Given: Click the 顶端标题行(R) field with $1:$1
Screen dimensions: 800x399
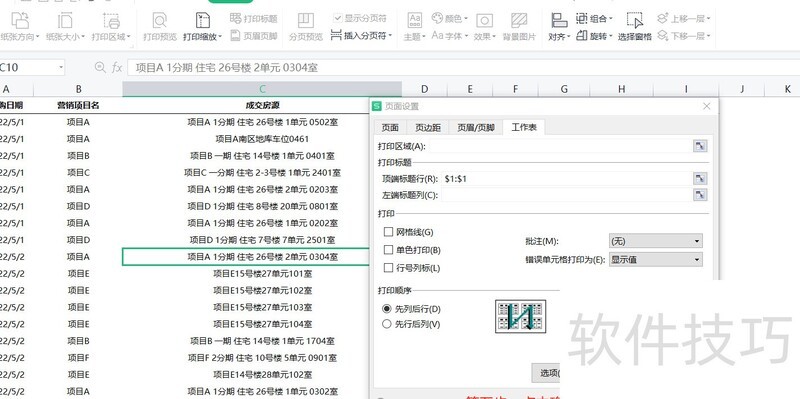Looking at the screenshot, I should 566,179.
